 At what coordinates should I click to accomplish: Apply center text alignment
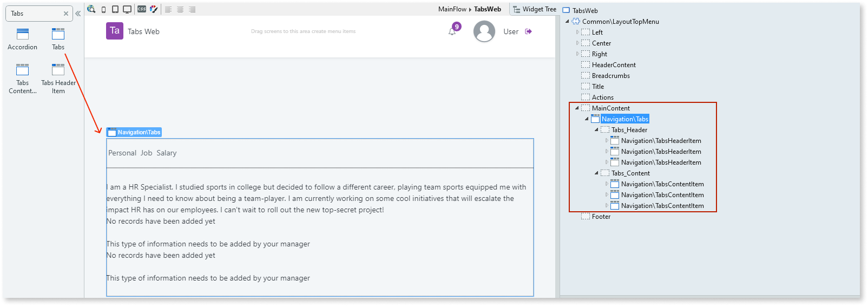pyautogui.click(x=180, y=9)
